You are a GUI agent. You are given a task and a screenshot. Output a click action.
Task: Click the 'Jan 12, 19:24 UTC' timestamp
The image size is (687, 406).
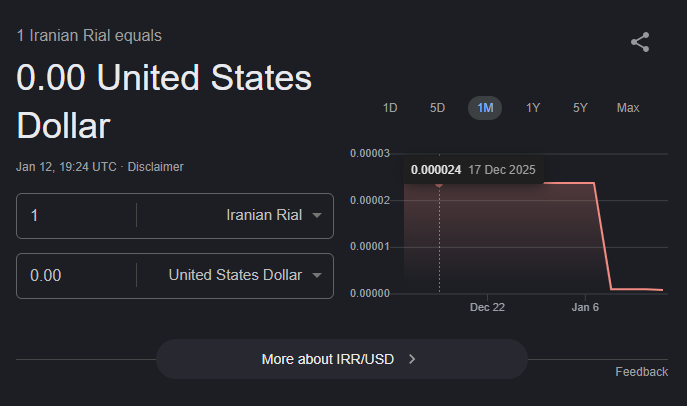pos(66,167)
